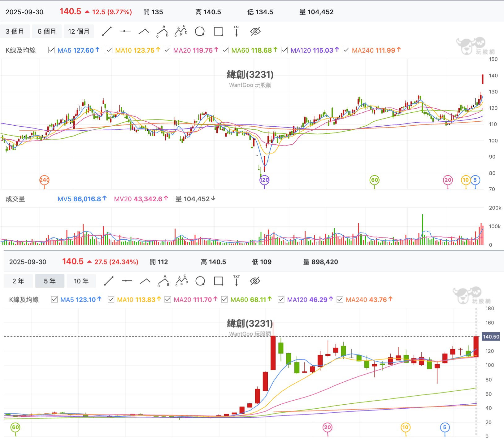The image size is (504, 439).
Task: Click the purple 120 marker on daily chart
Action: tap(264, 180)
